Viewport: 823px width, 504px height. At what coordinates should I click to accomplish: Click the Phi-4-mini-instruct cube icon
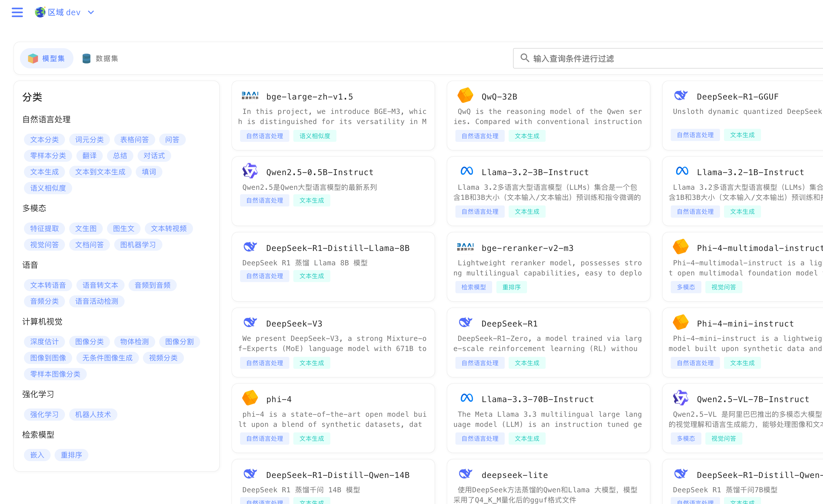pyautogui.click(x=680, y=322)
